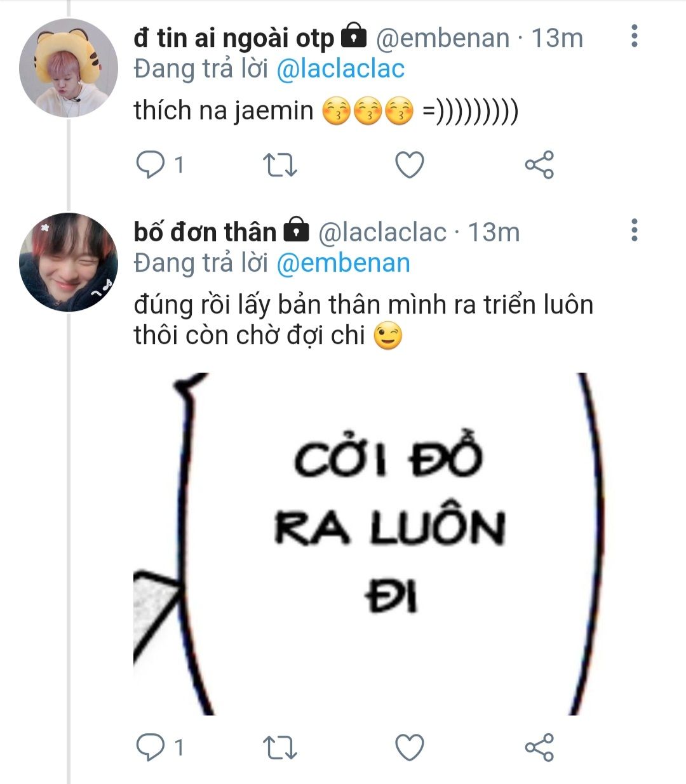
Task: Share the 'thích na jaemin' tweet
Action: click(539, 165)
